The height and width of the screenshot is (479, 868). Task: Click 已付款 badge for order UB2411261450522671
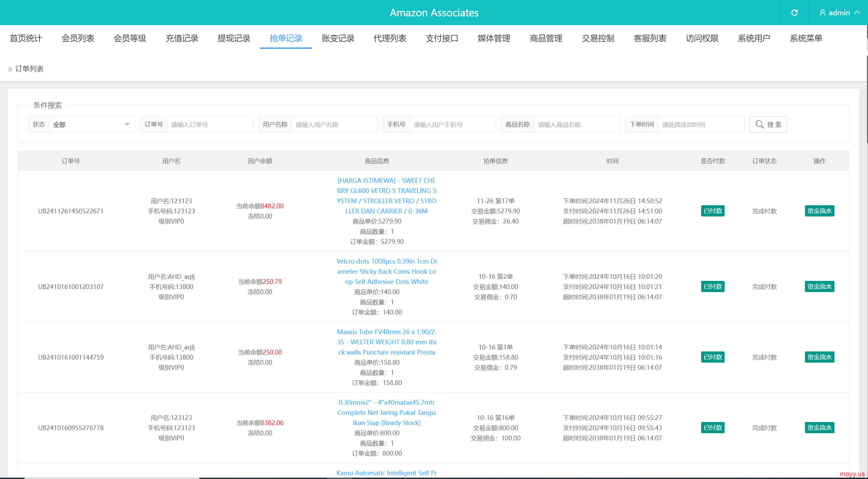pos(713,211)
